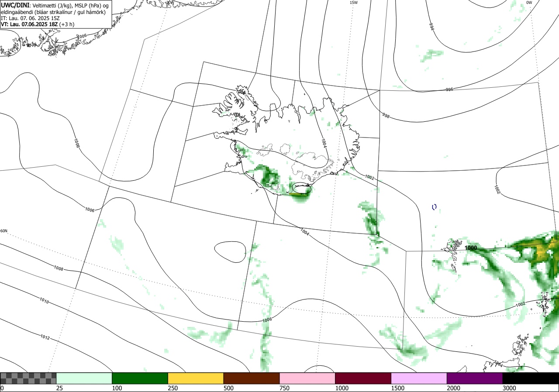
Task: Click the '1012' isobar label
Action: pyautogui.click(x=45, y=337)
